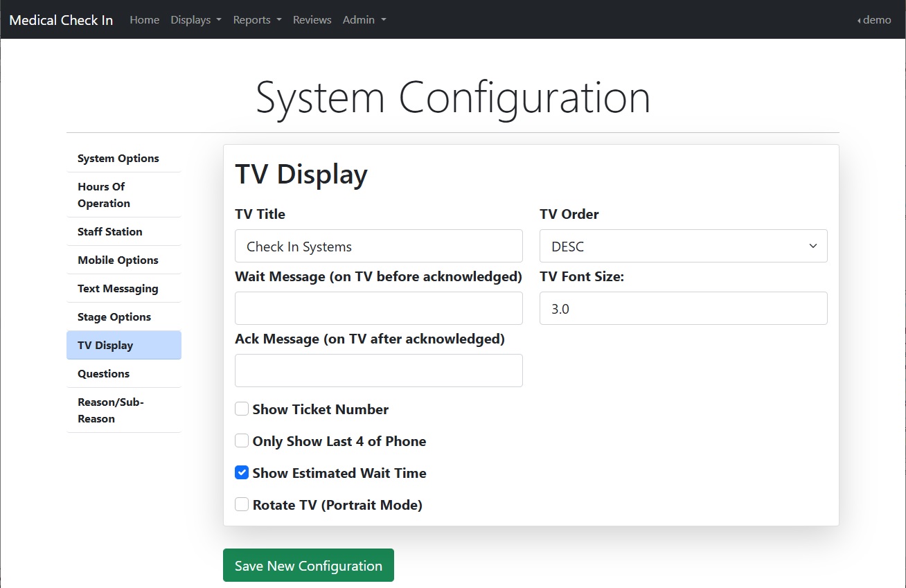Click the Show Estimated Wait Time label
The width and height of the screenshot is (906, 588).
pyautogui.click(x=339, y=473)
